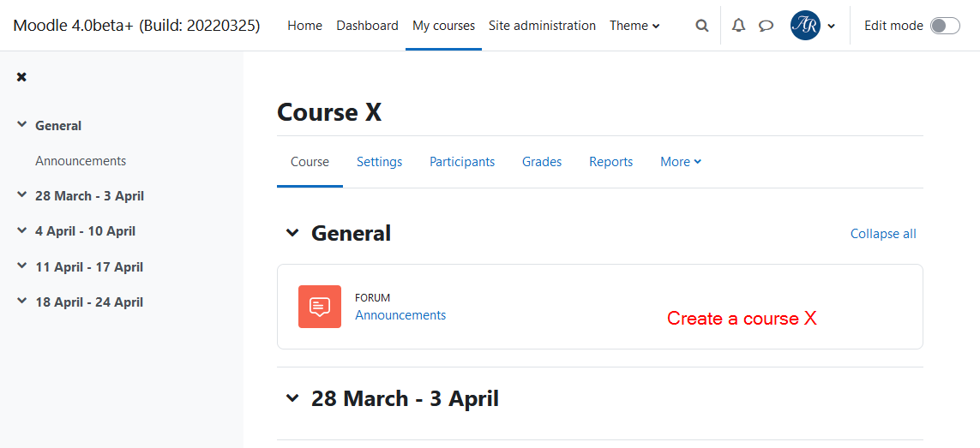Viewport: 980px width, 448px height.
Task: Switch to the Settings tab
Action: point(379,162)
